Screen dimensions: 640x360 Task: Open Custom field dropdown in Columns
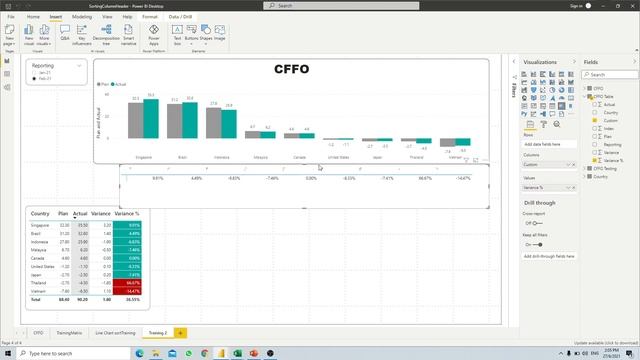pos(568,164)
